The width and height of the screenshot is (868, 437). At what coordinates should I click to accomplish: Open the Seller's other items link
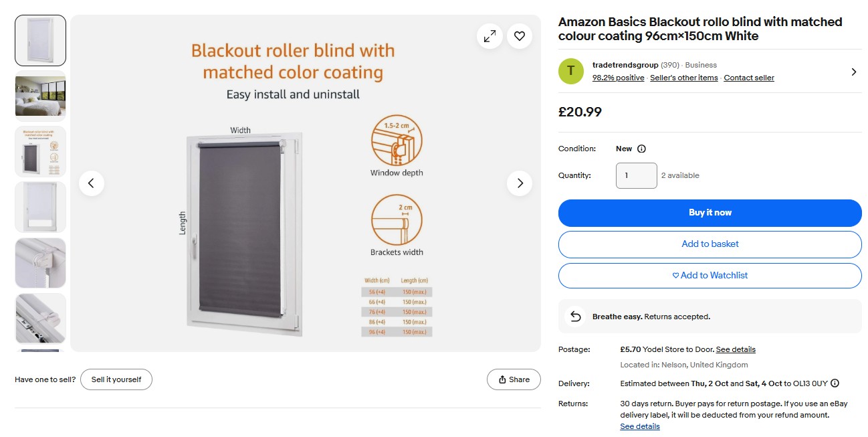pyautogui.click(x=683, y=78)
